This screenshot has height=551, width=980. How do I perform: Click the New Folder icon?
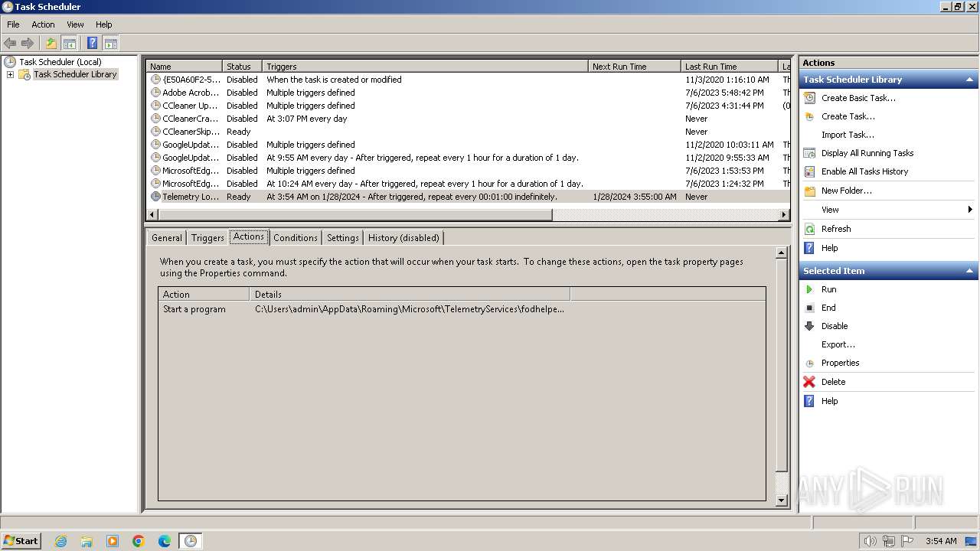click(x=809, y=191)
